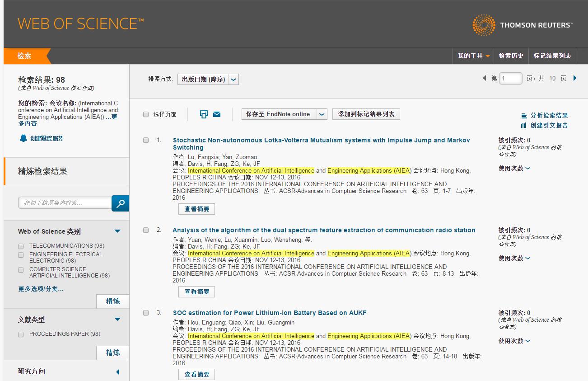The height and width of the screenshot is (381, 588).
Task: Click the 创建跟踪服务 link
Action: pos(47,138)
